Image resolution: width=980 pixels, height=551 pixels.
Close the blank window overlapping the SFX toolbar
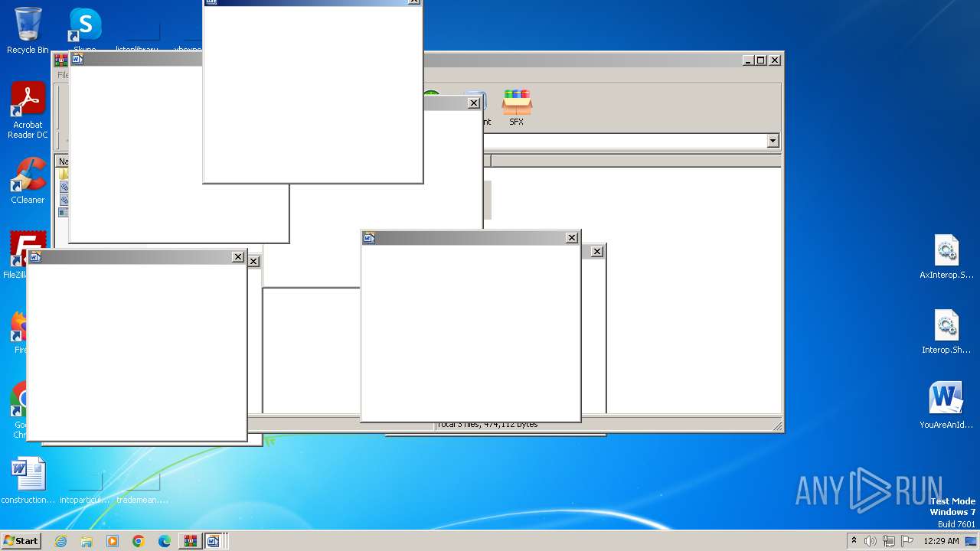coord(474,103)
